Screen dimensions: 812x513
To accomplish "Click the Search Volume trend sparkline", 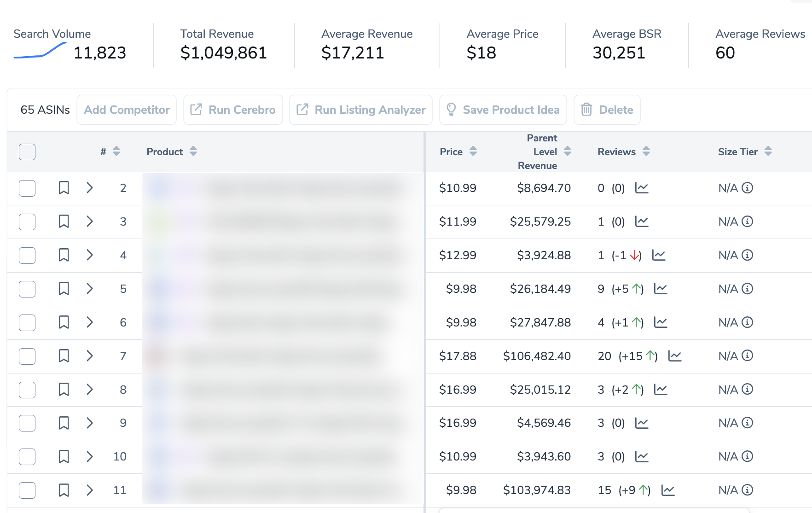I will [40, 51].
